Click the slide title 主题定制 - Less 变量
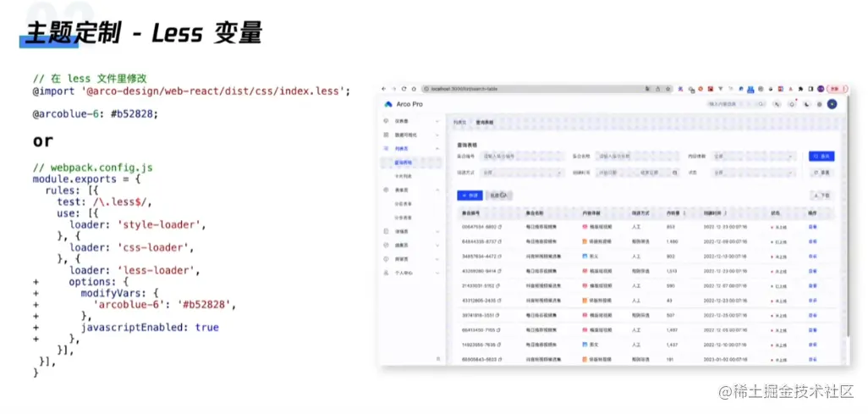Viewport: 868px width, 414px height. (x=142, y=35)
